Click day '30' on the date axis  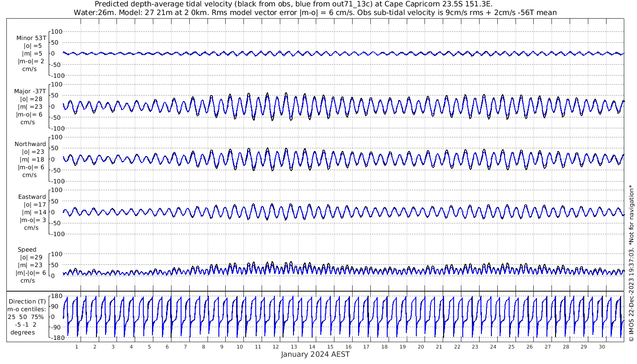point(602,347)
